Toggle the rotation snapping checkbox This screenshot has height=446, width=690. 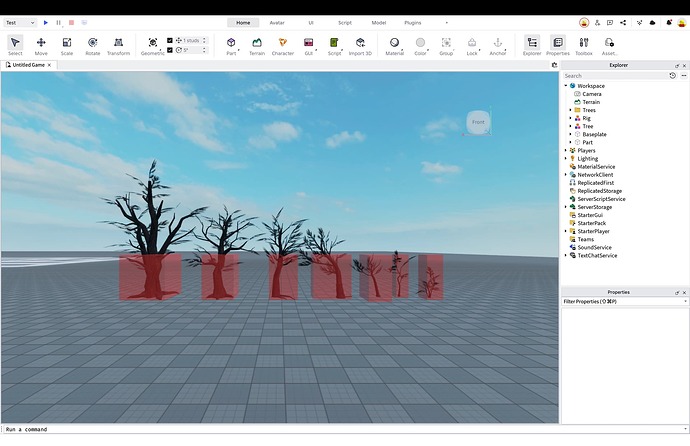click(x=170, y=50)
